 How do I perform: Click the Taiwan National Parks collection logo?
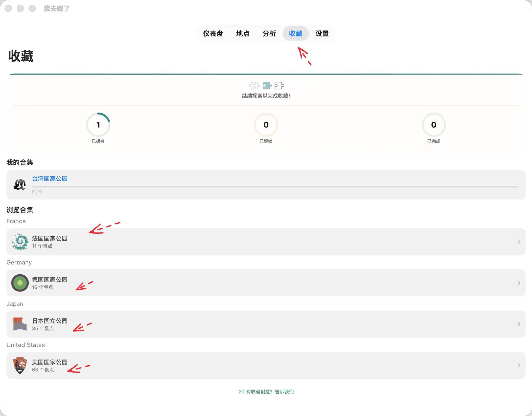[20, 185]
